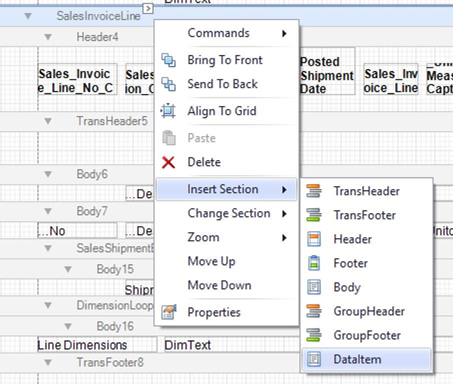
Task: Click the Header icon in Insert Section
Action: [x=314, y=239]
